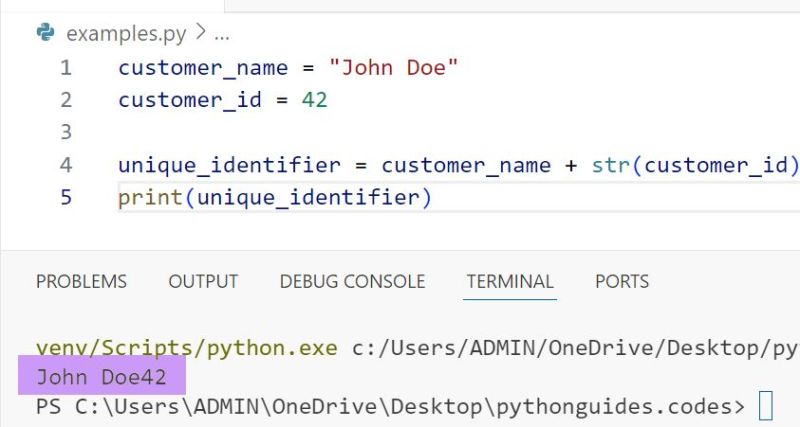Click unique_identifier at start of line 4

[x=229, y=165]
